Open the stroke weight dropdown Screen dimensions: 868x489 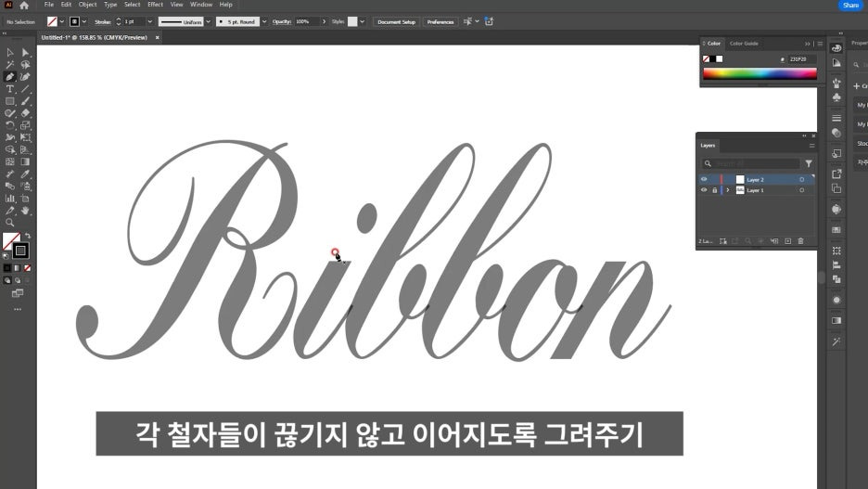[x=149, y=21]
